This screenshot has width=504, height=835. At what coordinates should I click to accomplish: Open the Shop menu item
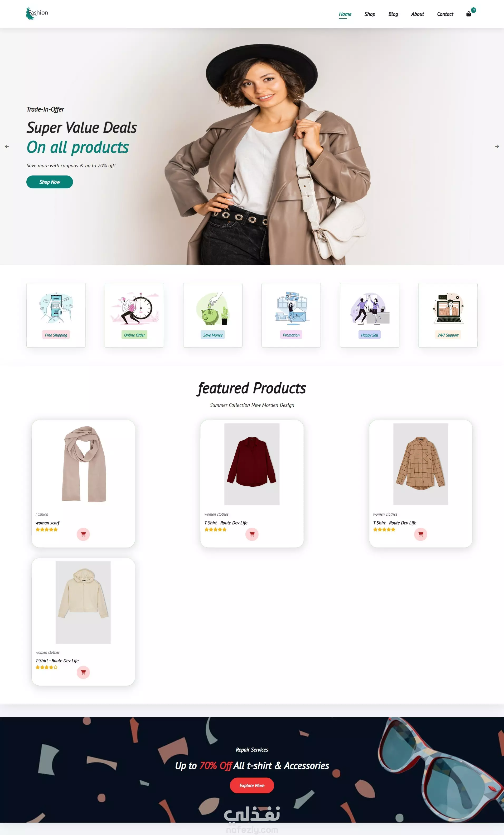(370, 14)
